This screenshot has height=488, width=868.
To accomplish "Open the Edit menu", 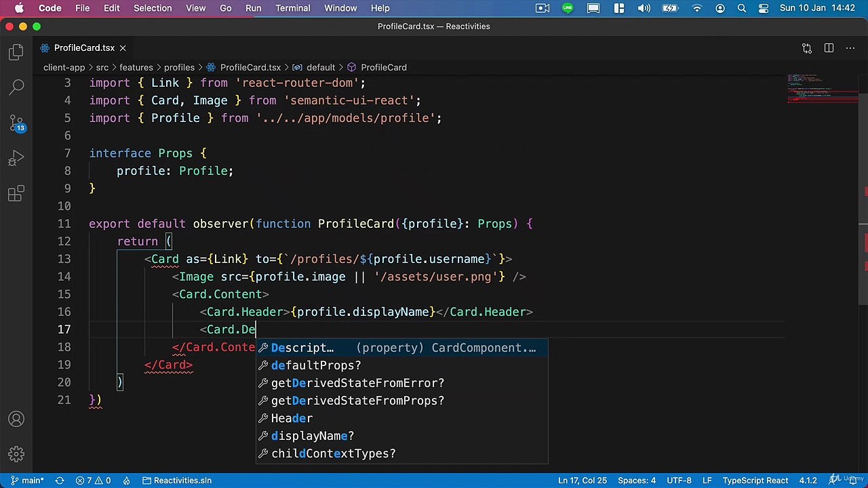I will click(x=112, y=8).
